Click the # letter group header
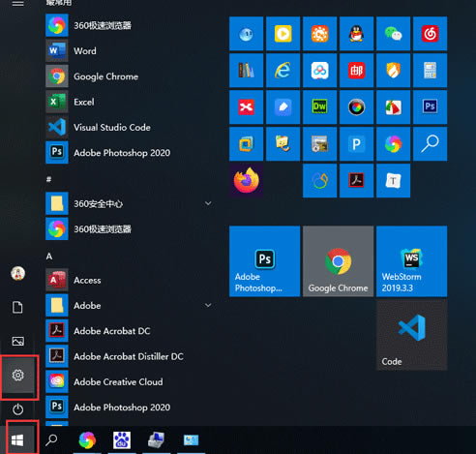Image resolution: width=476 pixels, height=454 pixels. pyautogui.click(x=49, y=179)
